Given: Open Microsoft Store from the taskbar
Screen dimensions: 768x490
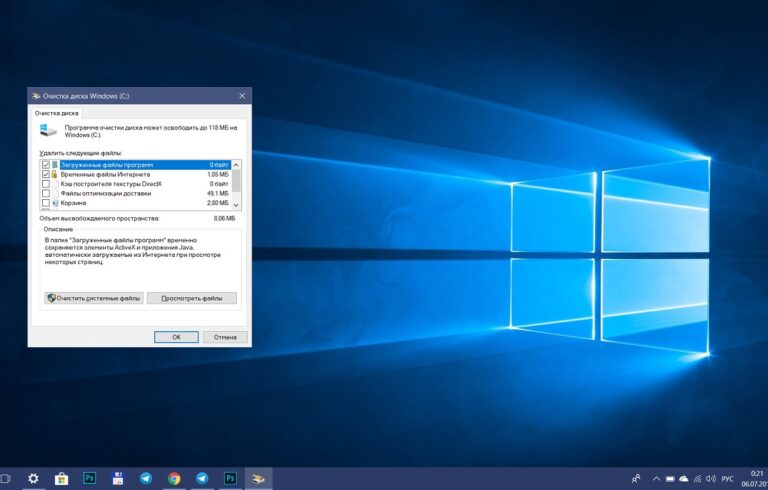Looking at the screenshot, I should click(61, 478).
